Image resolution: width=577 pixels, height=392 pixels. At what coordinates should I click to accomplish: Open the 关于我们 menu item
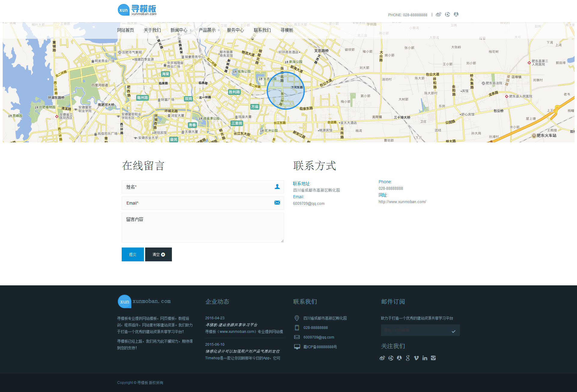(152, 30)
